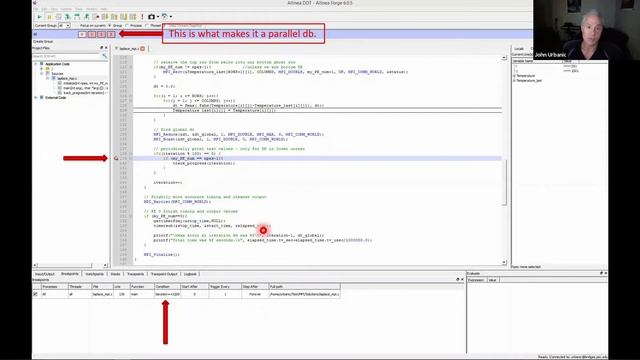Select the main function tree entry

point(85,88)
